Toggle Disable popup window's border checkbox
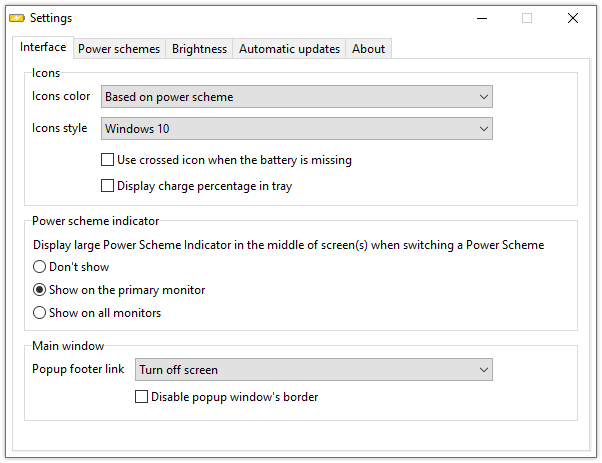 point(141,397)
